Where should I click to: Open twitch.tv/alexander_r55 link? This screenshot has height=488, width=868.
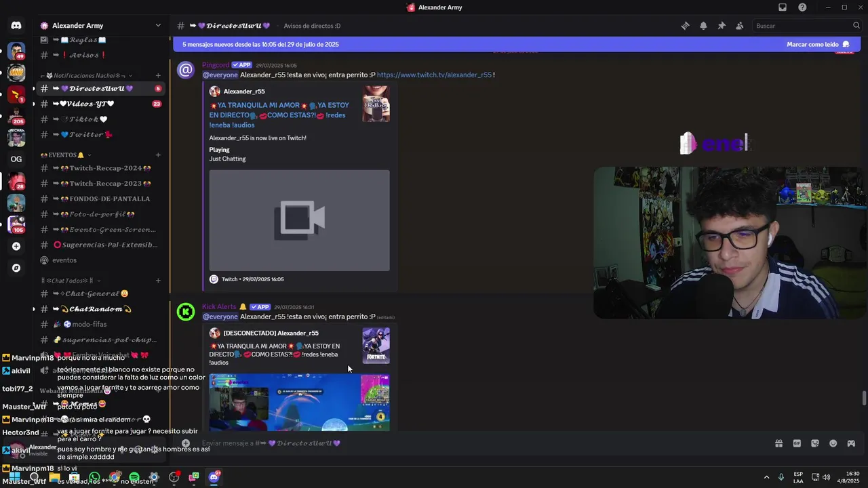434,75
